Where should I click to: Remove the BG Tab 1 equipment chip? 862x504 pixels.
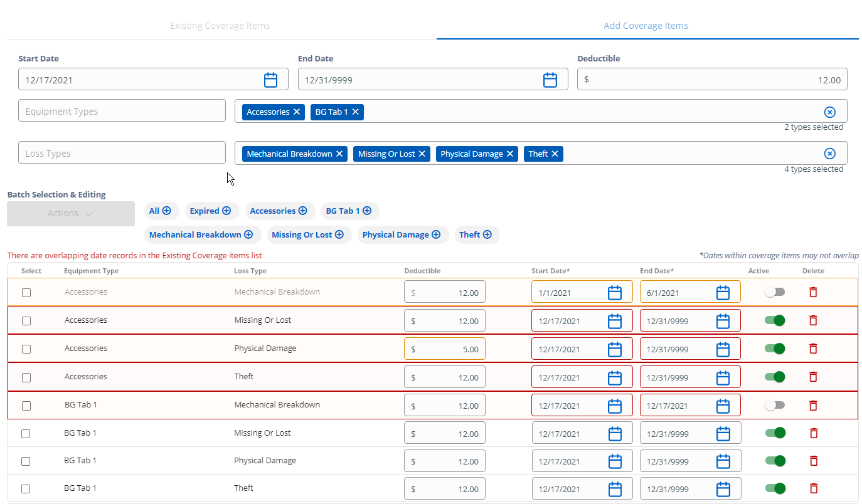click(x=355, y=112)
